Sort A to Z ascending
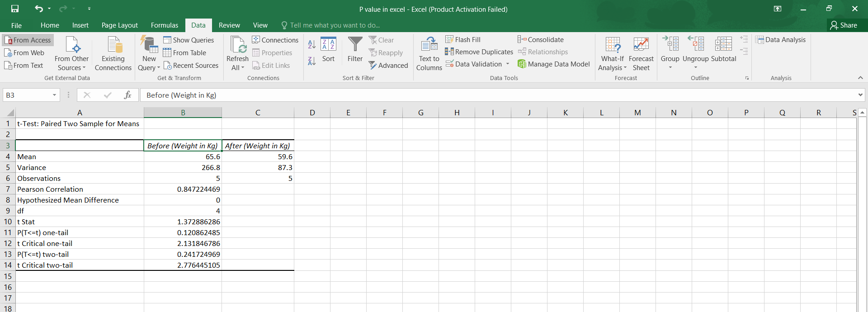This screenshot has width=868, height=312. click(x=312, y=44)
